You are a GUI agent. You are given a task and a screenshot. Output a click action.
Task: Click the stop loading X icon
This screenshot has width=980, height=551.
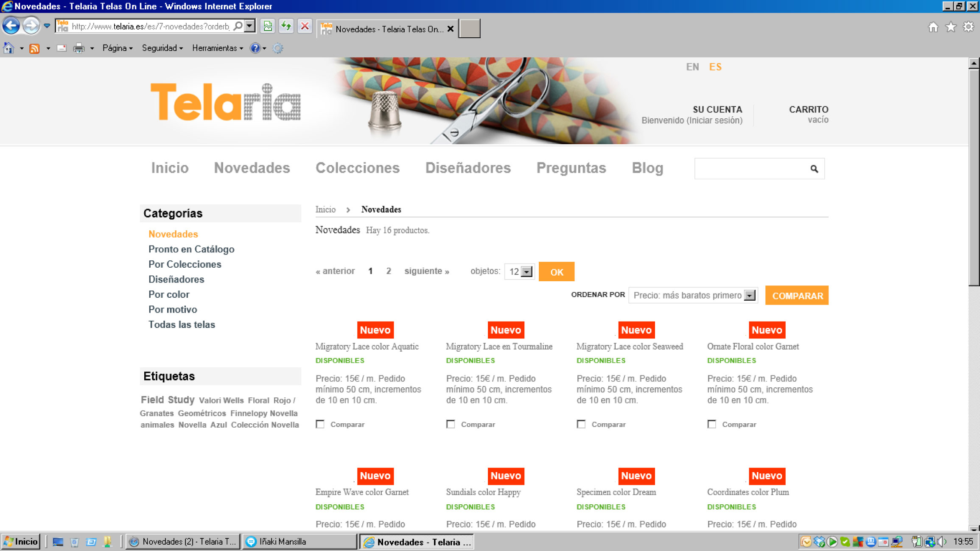(305, 26)
